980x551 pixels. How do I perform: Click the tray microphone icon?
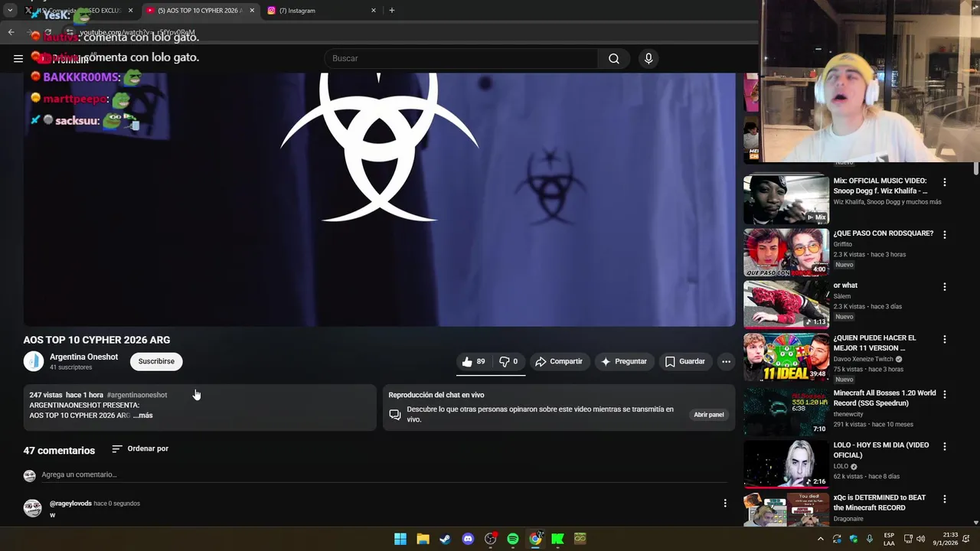[870, 539]
